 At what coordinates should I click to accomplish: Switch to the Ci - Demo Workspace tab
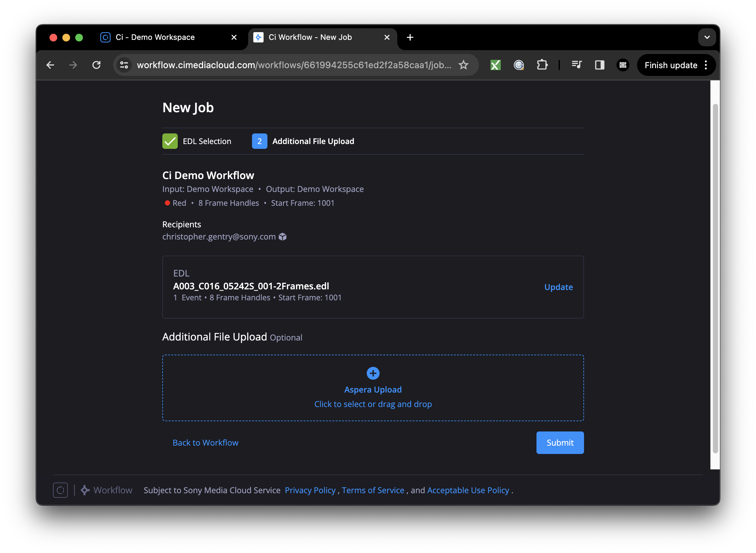pos(155,37)
